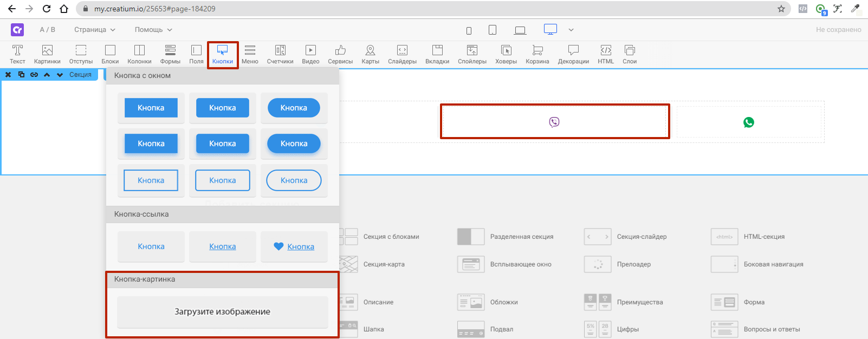Add Боковая навигация
Screen dimensions: 868x339
tap(757, 264)
